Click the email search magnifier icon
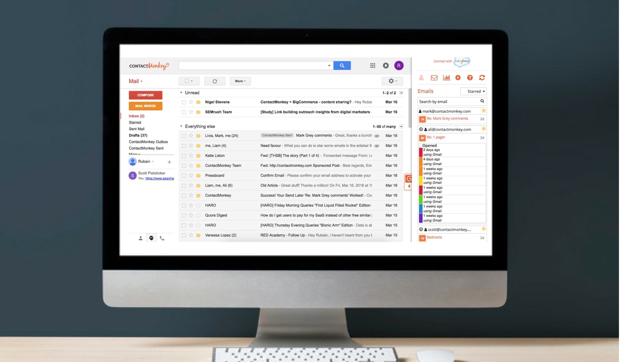644x362 pixels. pos(483,101)
